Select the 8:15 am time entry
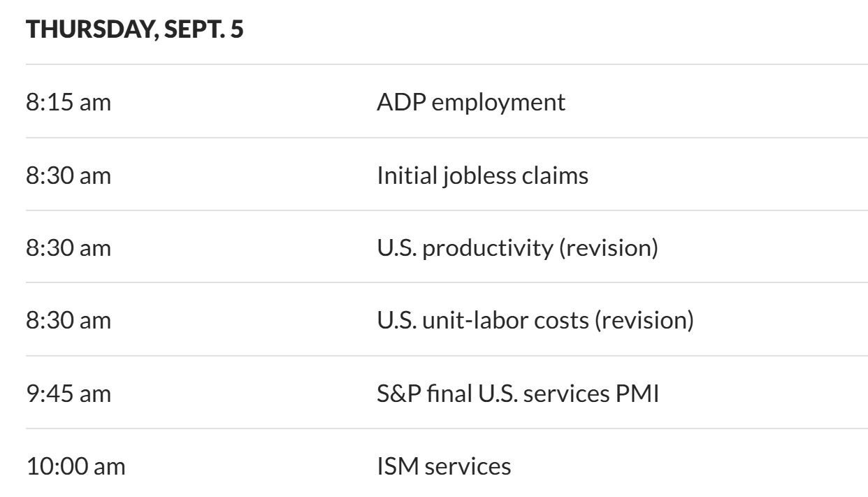The height and width of the screenshot is (497, 868). 68,103
